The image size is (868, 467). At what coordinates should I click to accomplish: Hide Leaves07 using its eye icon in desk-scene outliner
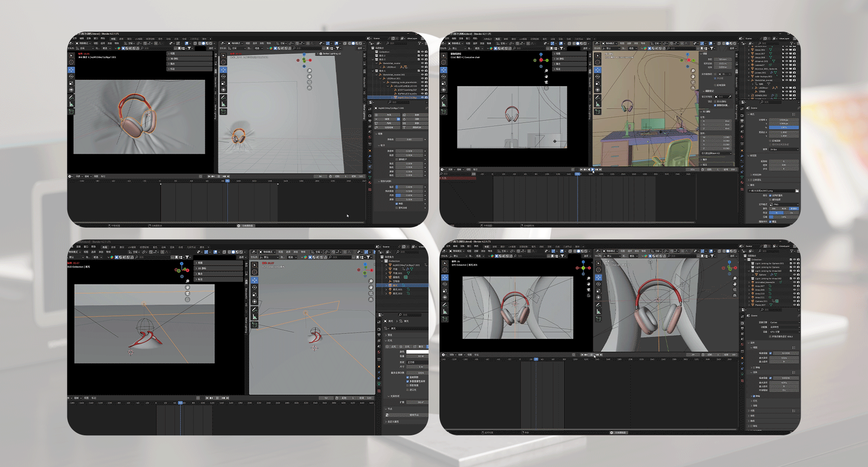click(787, 65)
